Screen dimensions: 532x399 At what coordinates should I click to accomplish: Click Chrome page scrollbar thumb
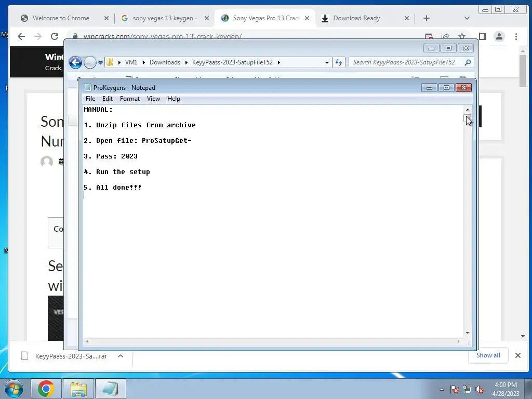(523, 70)
